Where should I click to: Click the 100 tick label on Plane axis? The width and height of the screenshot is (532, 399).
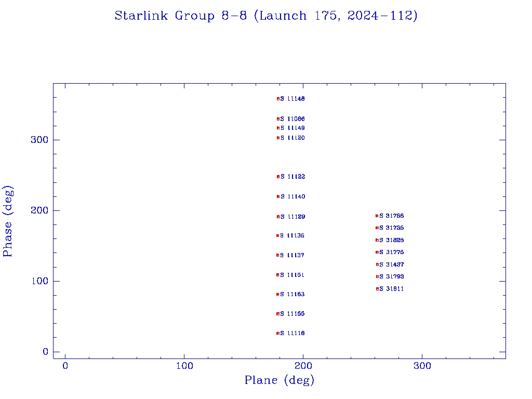[184, 366]
